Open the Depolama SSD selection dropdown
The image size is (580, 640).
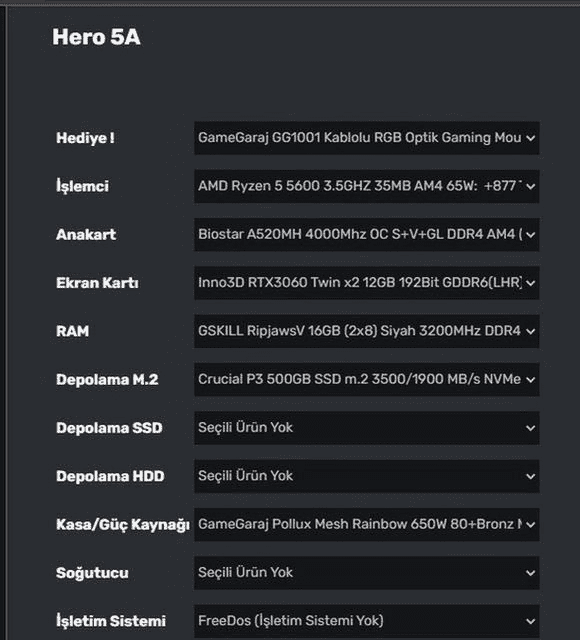point(367,428)
